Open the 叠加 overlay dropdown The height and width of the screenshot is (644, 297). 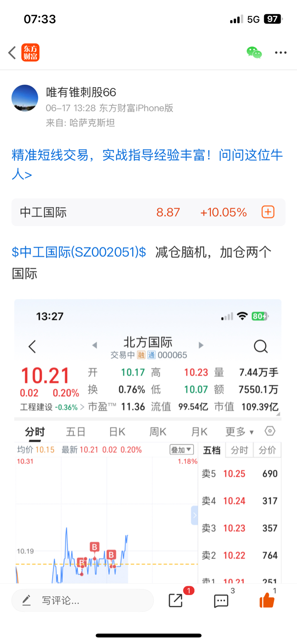[x=182, y=450]
